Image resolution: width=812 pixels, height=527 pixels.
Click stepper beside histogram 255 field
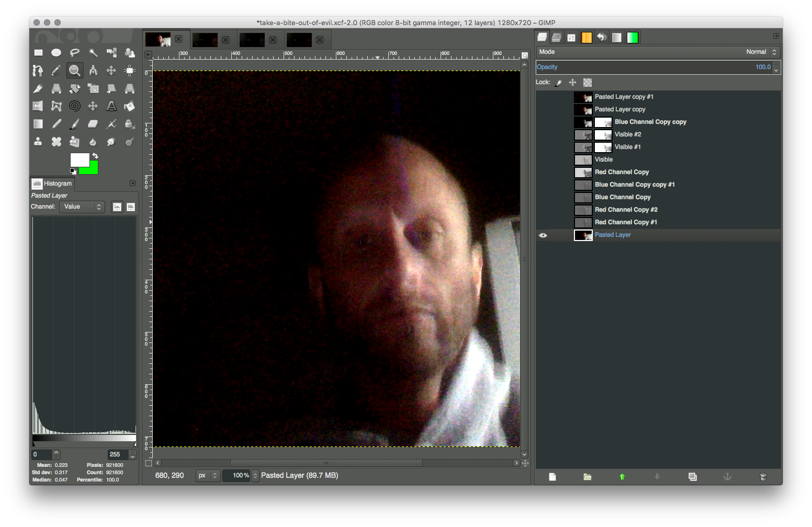pyautogui.click(x=133, y=455)
